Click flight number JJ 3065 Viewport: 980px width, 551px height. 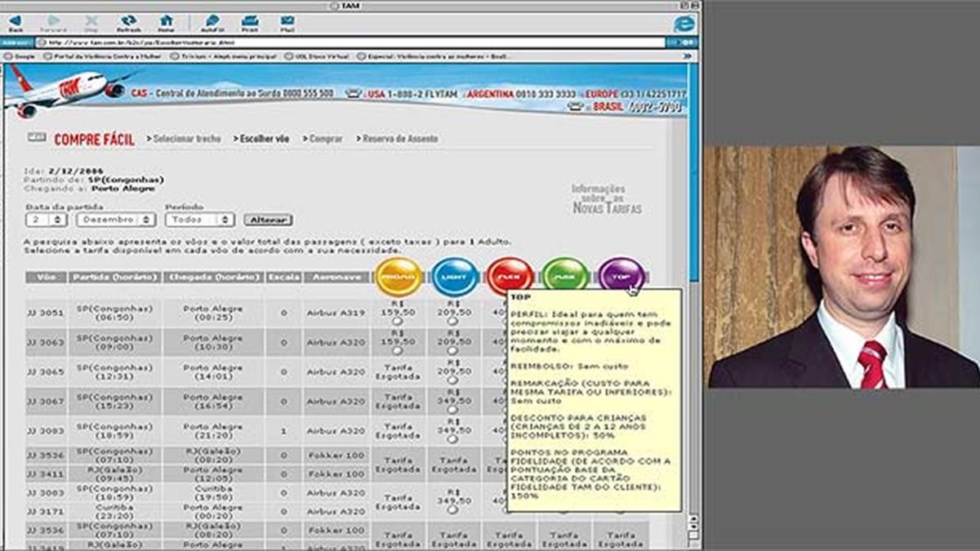click(44, 371)
